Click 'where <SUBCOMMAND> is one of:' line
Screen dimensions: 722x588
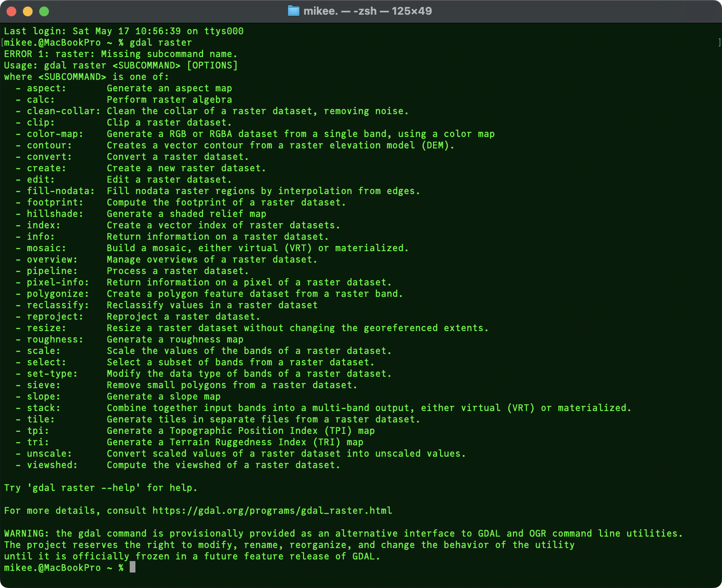pos(86,77)
